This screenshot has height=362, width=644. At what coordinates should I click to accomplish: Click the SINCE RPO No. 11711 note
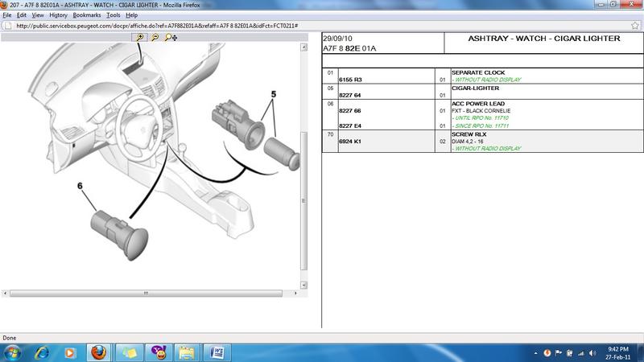(x=481, y=126)
